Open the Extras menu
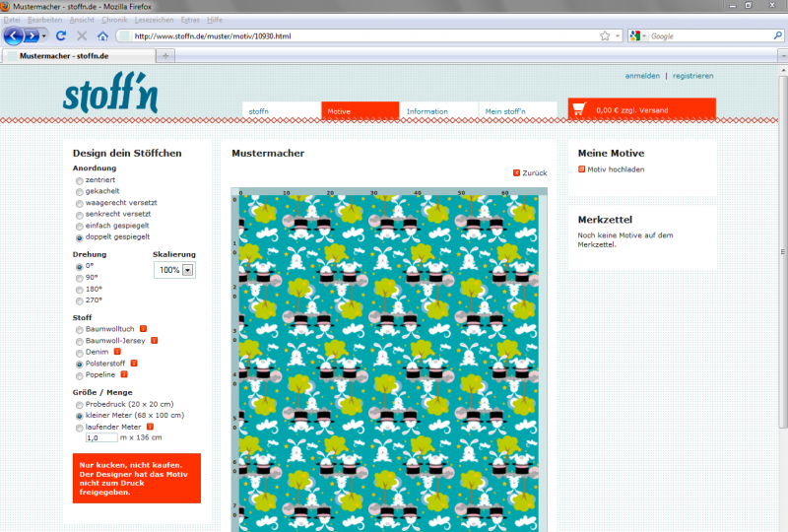 190,20
